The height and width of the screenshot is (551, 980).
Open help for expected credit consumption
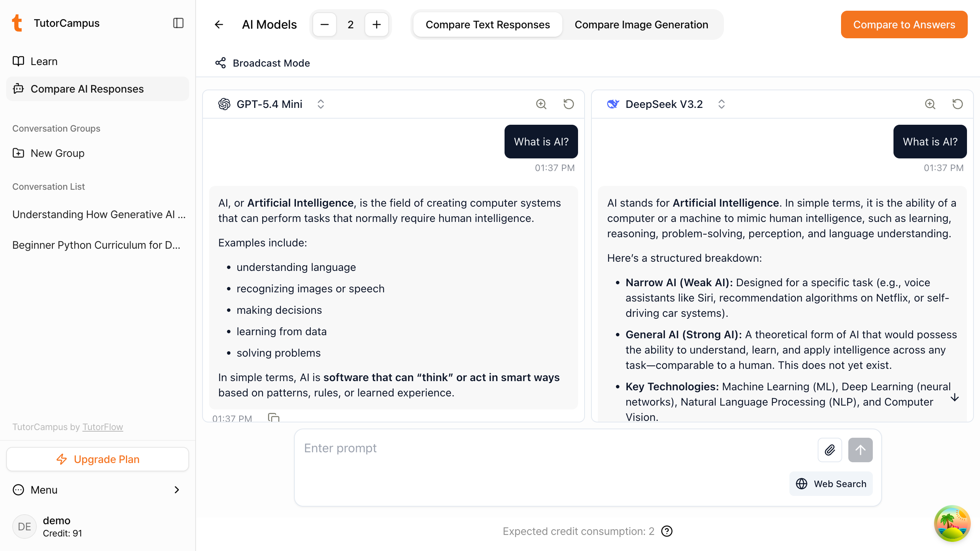pos(667,531)
